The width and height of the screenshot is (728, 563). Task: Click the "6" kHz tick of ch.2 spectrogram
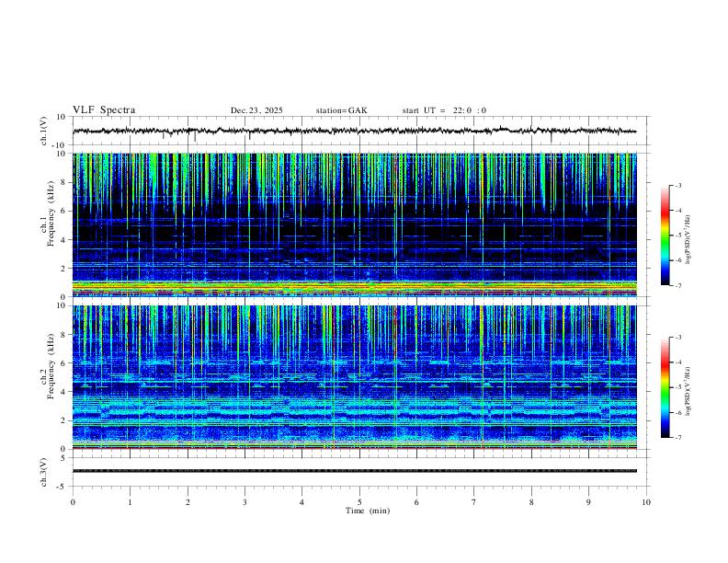[x=64, y=363]
